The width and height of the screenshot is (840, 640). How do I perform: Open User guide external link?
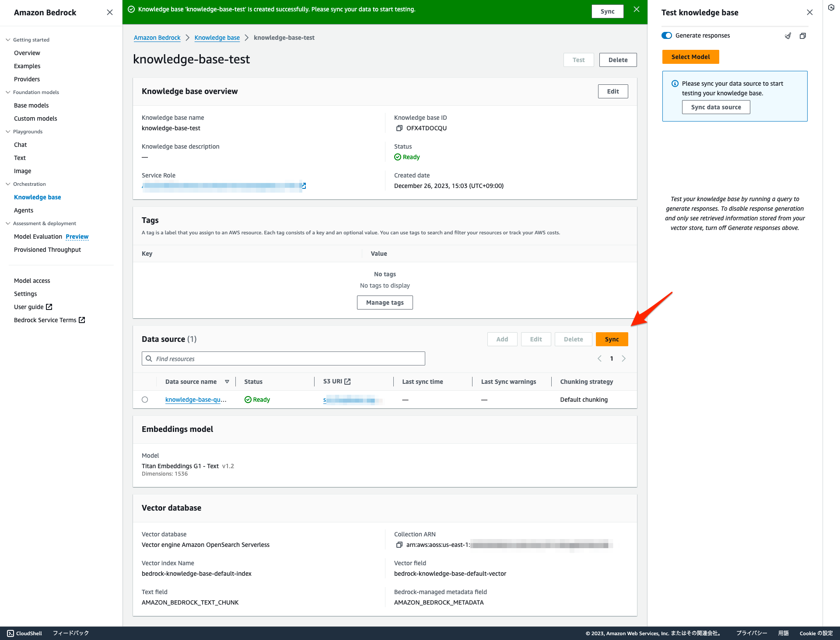[x=33, y=307]
